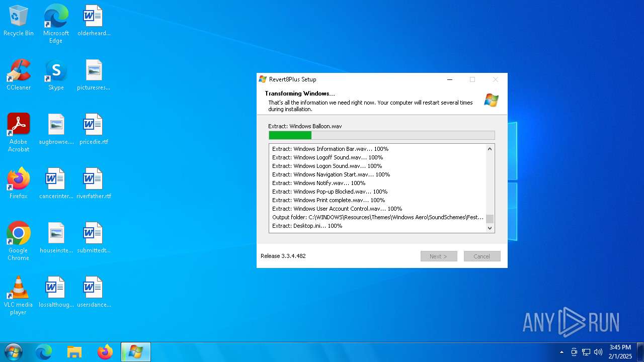
Task: Select the riverfather.rtf document icon
Action: click(94, 184)
